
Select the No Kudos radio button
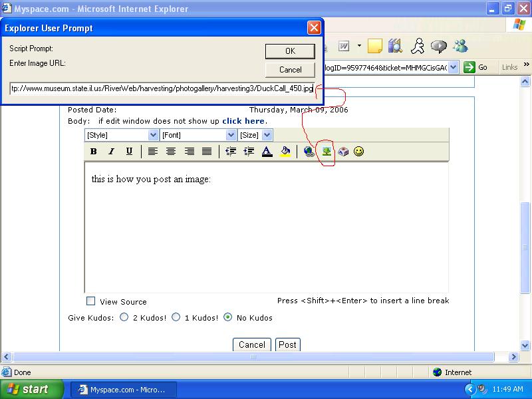(228, 317)
